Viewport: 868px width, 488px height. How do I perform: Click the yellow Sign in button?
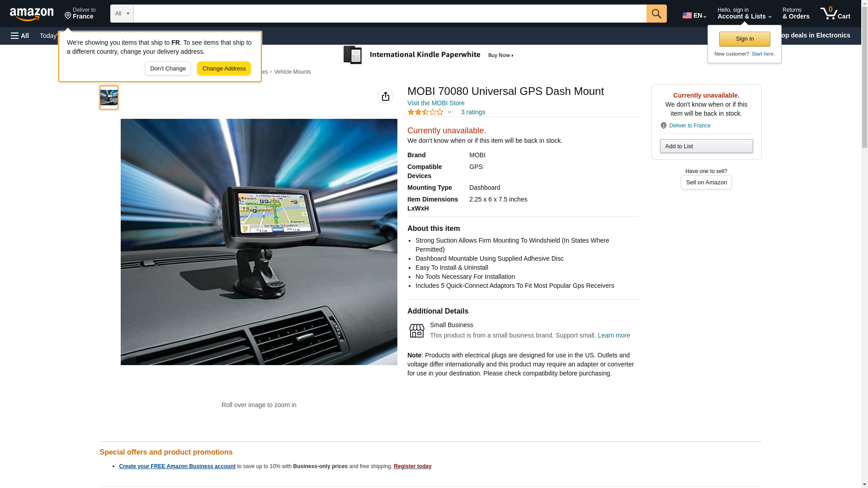pos(744,39)
